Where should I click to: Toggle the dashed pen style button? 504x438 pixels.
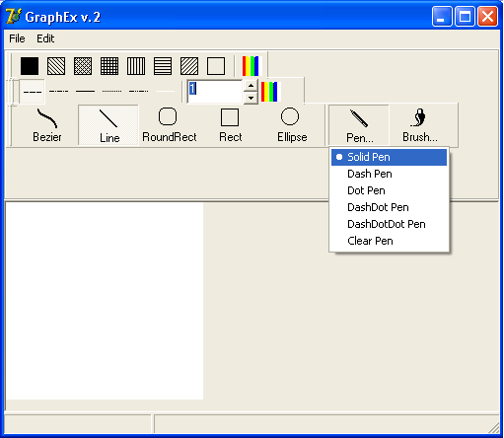click(x=32, y=91)
